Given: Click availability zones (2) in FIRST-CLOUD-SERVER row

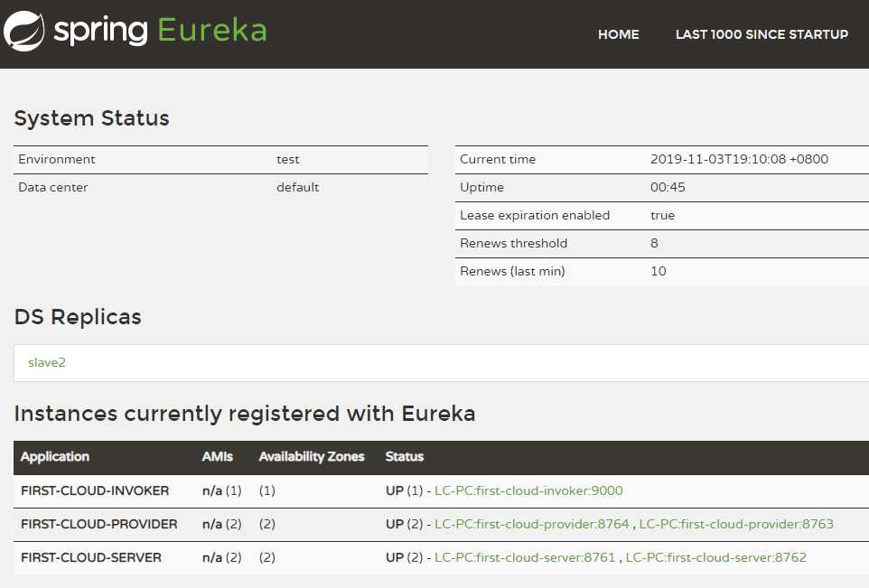Looking at the screenshot, I should [267, 557].
